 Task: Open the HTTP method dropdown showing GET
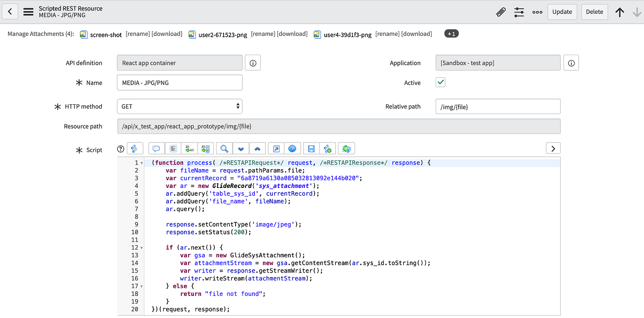(x=179, y=106)
